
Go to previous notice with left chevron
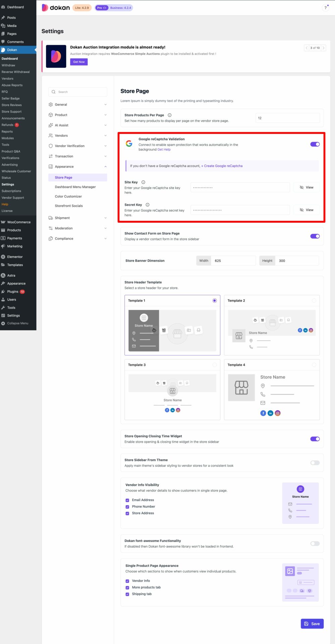(306, 48)
